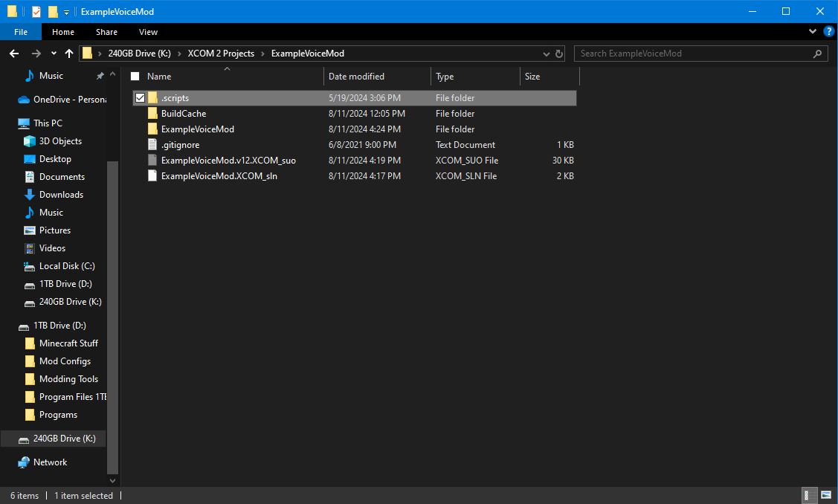Select the BuildCache folder icon
838x504 pixels.
point(152,113)
